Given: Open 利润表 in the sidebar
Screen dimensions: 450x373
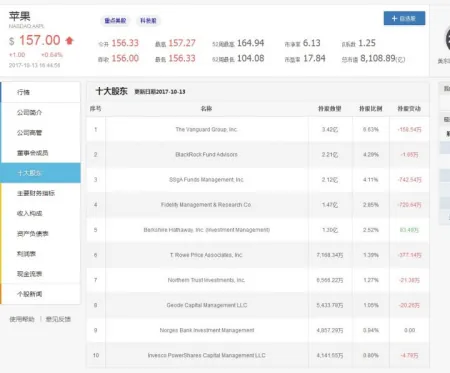Looking at the screenshot, I should [40, 254].
